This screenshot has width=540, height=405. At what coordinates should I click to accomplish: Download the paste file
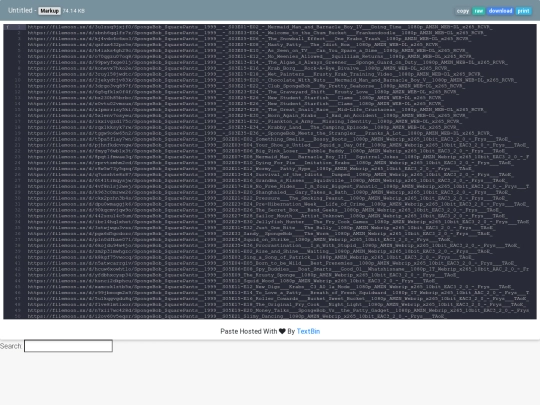[x=500, y=11]
